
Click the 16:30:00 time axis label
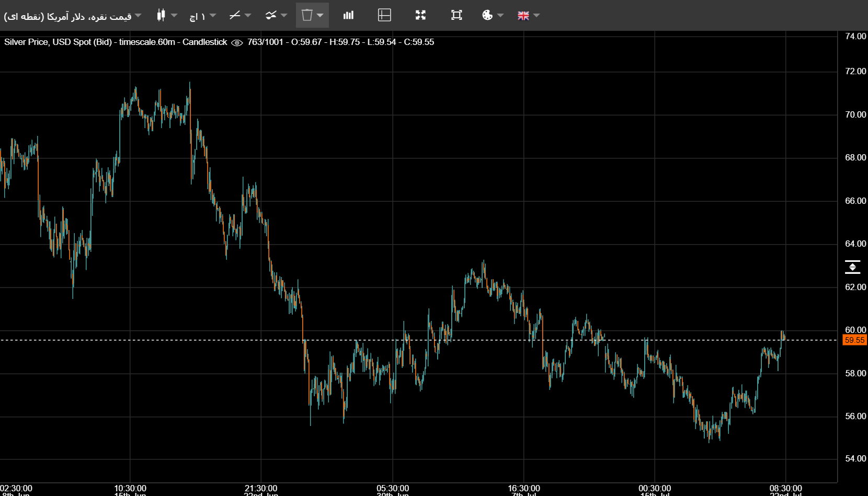coord(524,488)
